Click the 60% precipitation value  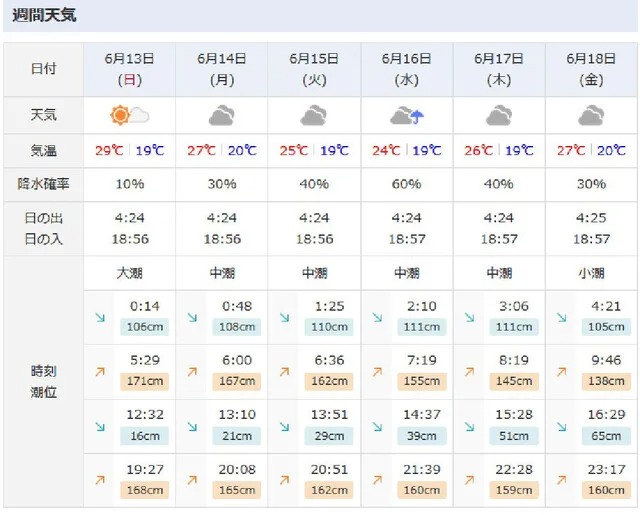[x=406, y=184]
